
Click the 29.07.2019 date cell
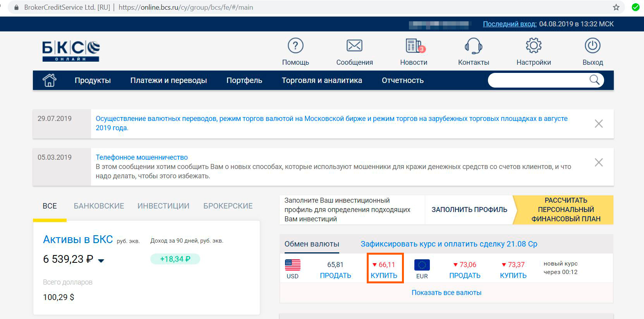click(x=62, y=124)
